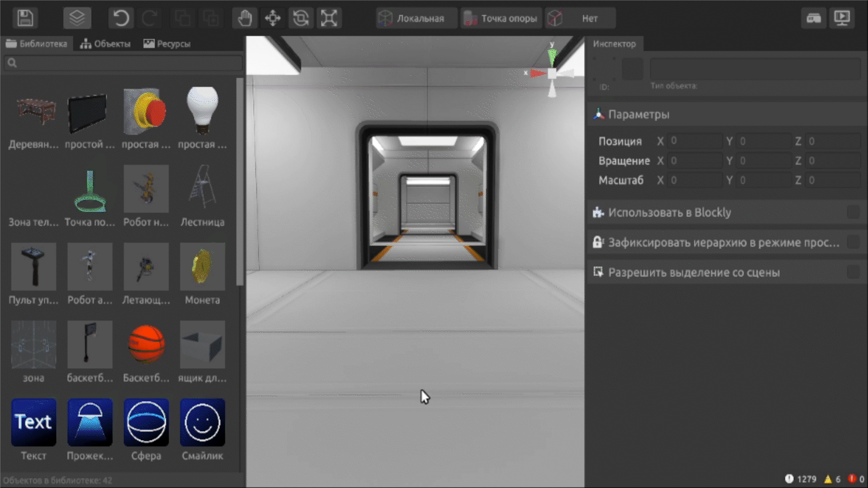Select the hand pan tool
The width and height of the screenshot is (868, 488).
pyautogui.click(x=245, y=18)
